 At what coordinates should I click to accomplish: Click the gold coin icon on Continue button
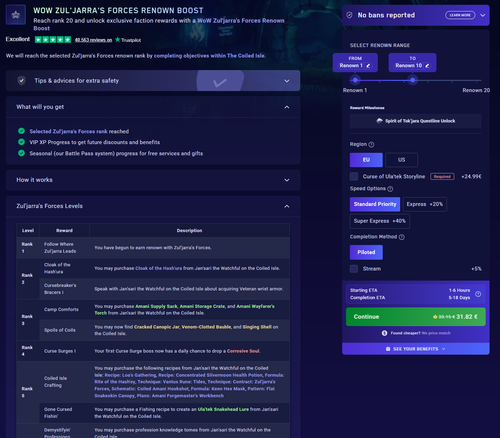(x=435, y=317)
